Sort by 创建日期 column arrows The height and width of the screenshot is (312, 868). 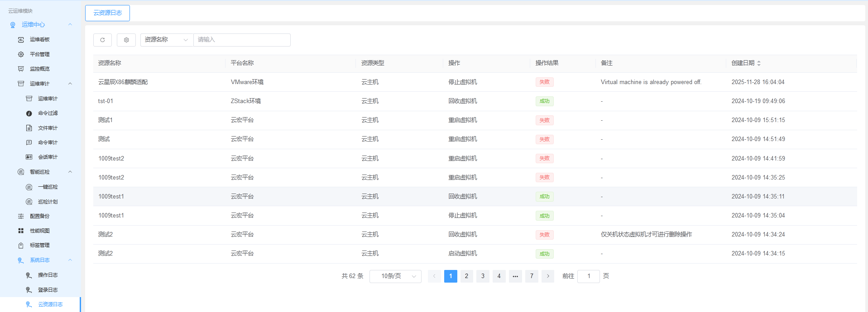pos(759,63)
